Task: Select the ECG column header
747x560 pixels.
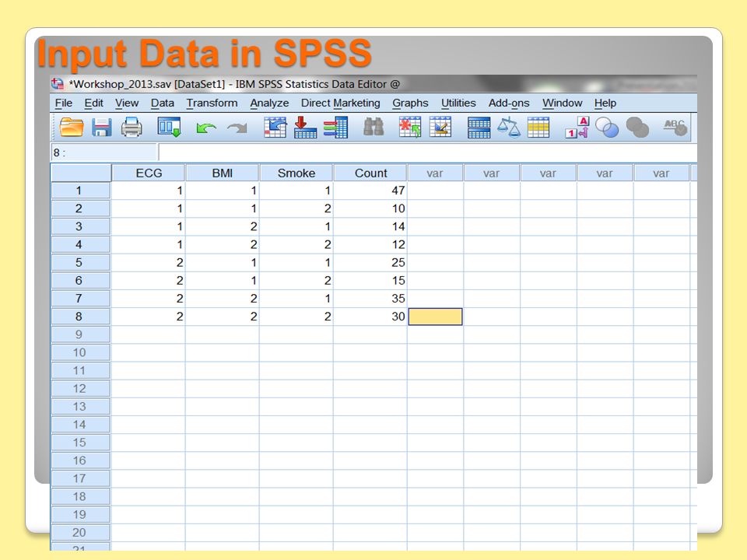Action: pyautogui.click(x=149, y=173)
